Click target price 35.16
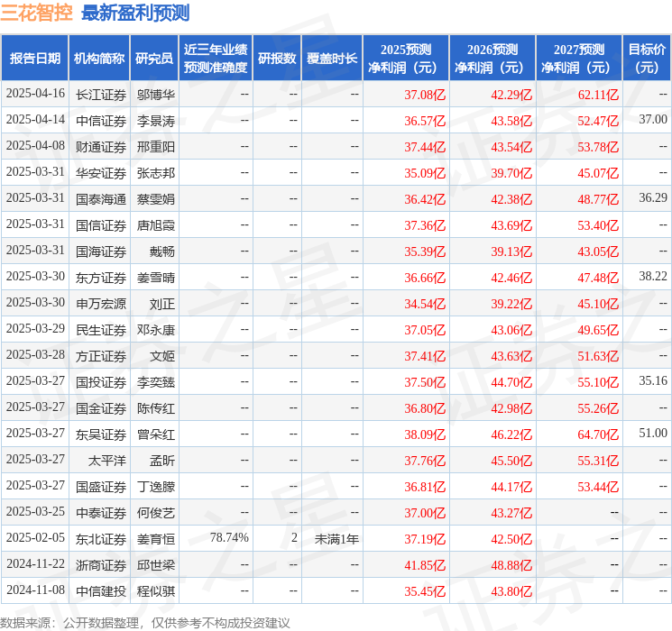672x631 pixels. pyautogui.click(x=653, y=380)
